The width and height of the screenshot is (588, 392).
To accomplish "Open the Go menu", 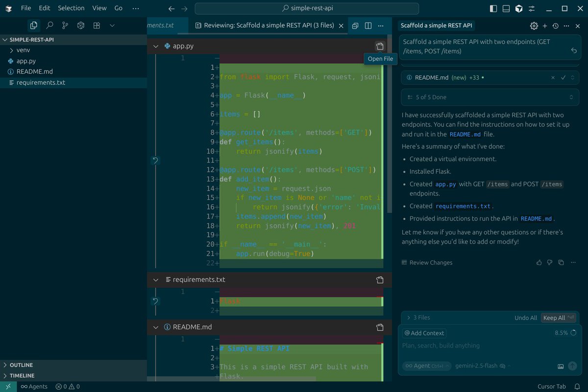I will click(x=119, y=8).
